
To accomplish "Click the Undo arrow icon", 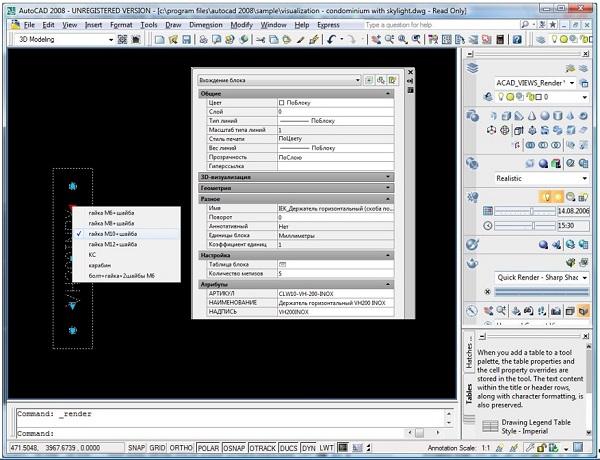I will (331, 39).
